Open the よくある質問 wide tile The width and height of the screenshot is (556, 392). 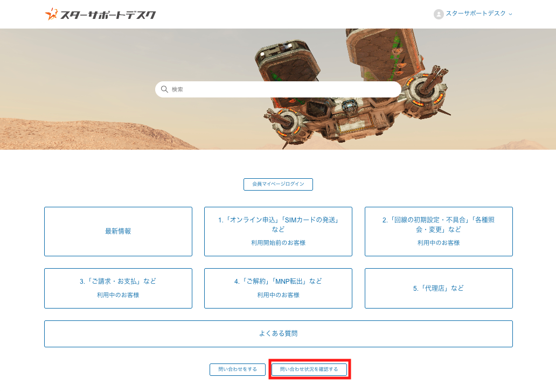pyautogui.click(x=279, y=334)
